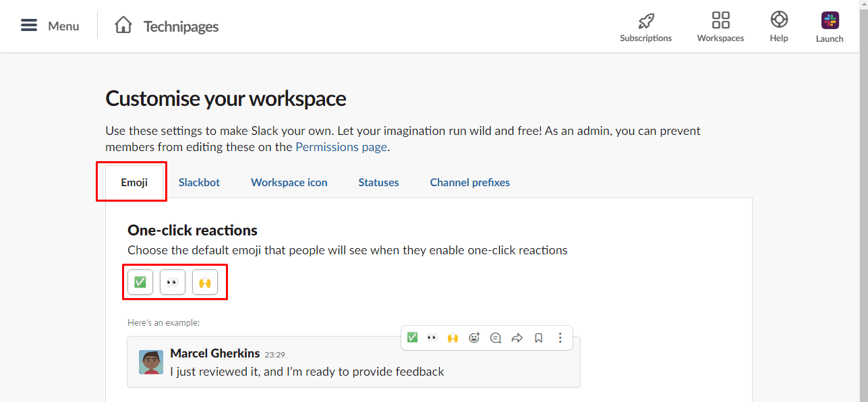Open the Workspace icon tab
The height and width of the screenshot is (402, 868).
click(x=289, y=182)
